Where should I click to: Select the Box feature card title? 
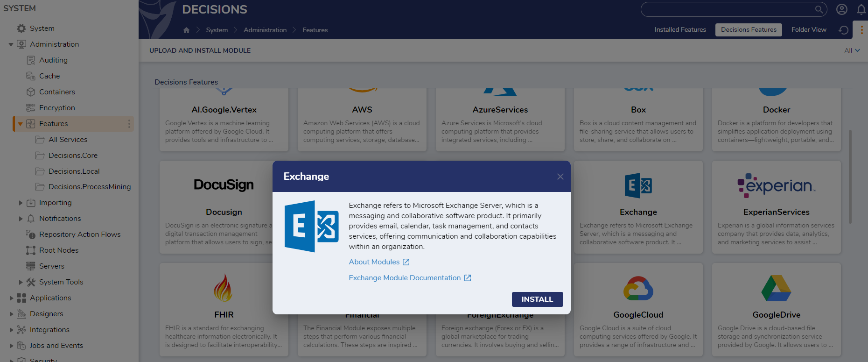point(638,110)
